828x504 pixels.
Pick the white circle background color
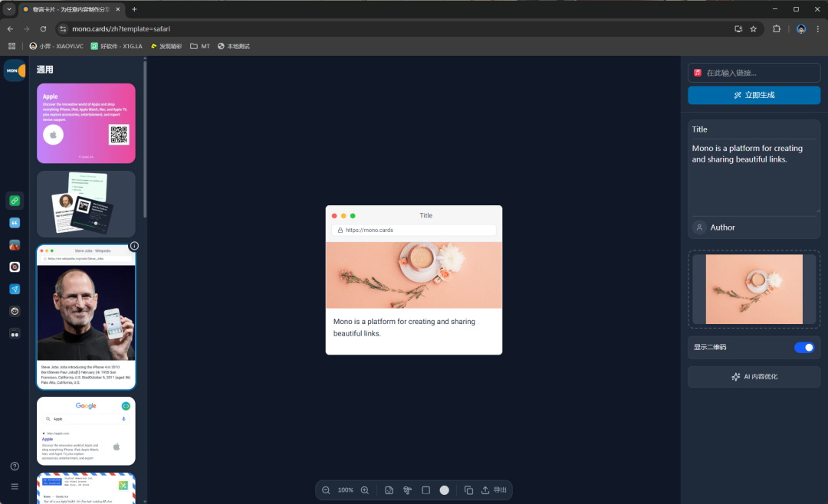point(445,490)
